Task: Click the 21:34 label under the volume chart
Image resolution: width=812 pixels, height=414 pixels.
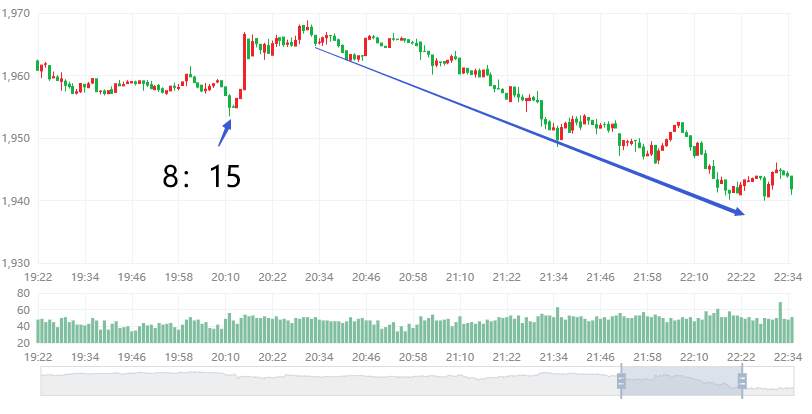Action: [x=554, y=357]
